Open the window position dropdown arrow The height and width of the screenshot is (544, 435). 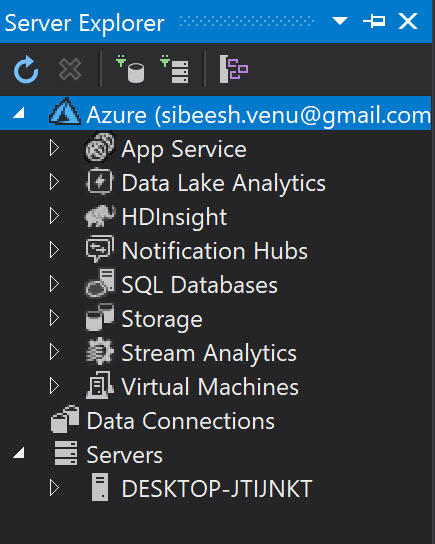(x=340, y=21)
